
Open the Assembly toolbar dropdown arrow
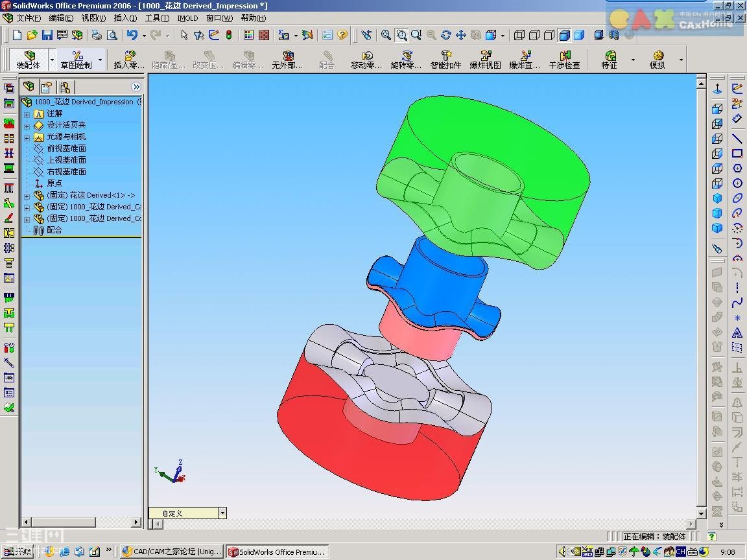tap(52, 60)
